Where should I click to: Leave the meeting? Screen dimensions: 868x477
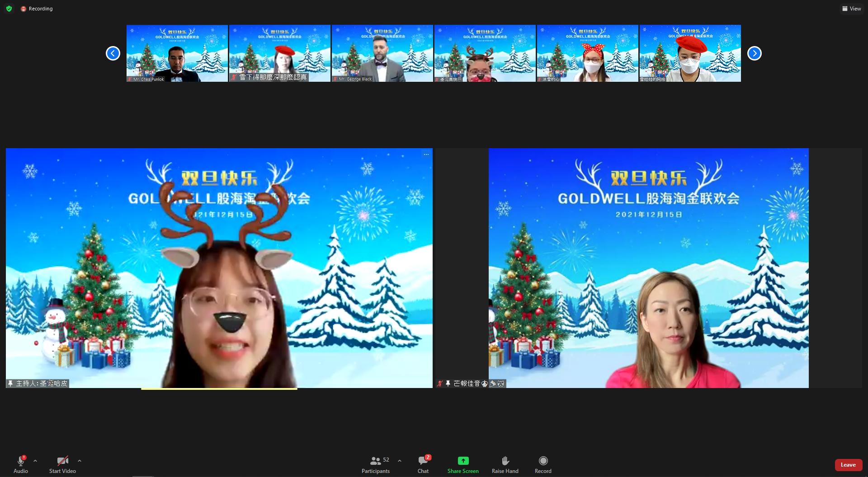click(x=848, y=465)
